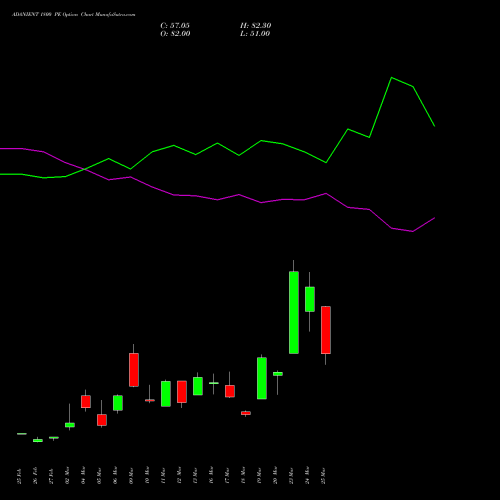Click the '23 Mar' date label
Viewport: 500px width, 500px height.
[291, 476]
